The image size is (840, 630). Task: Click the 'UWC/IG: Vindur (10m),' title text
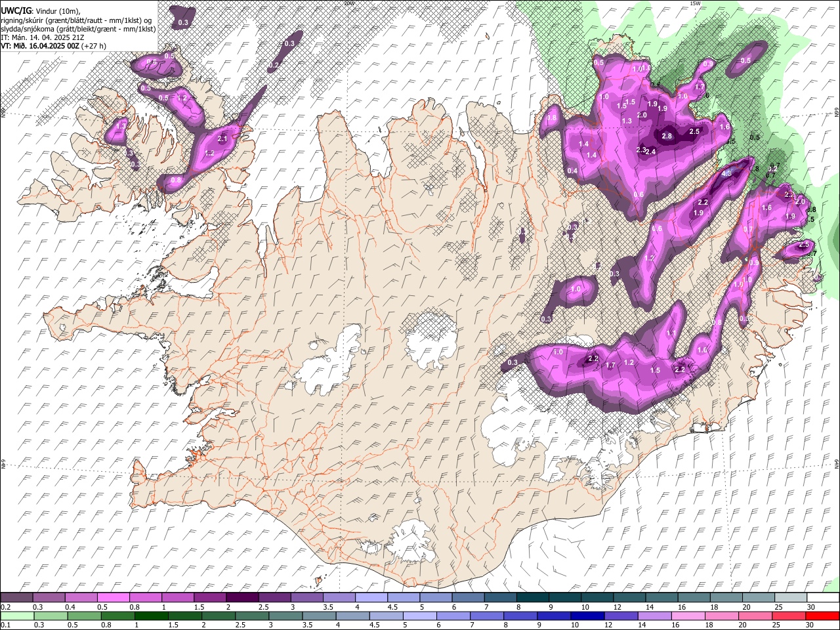point(40,11)
